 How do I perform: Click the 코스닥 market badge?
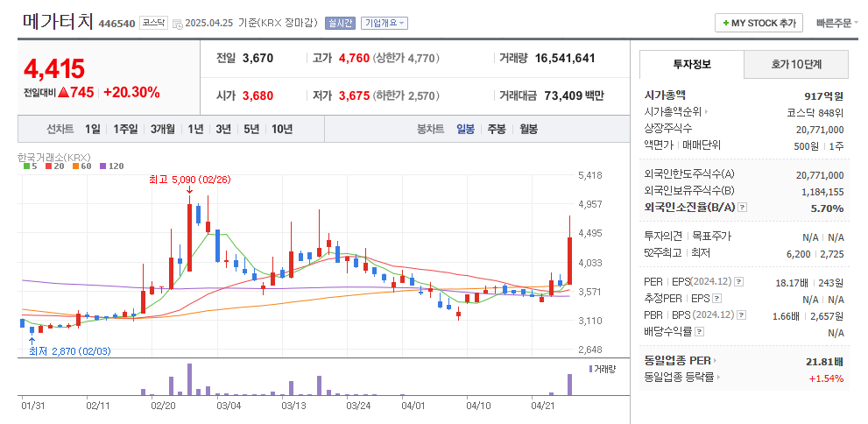(153, 23)
